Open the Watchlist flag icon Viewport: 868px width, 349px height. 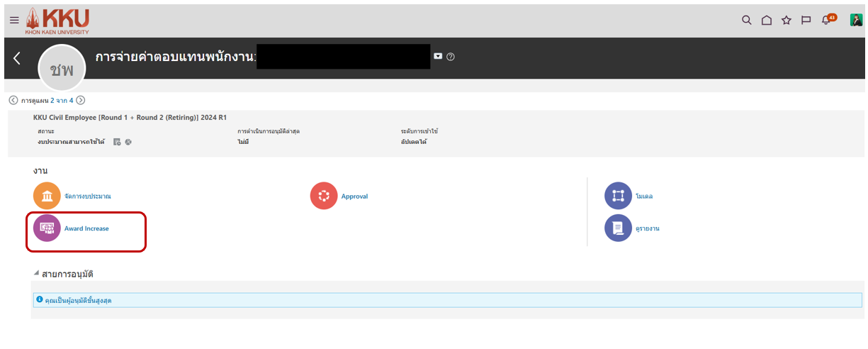click(806, 20)
